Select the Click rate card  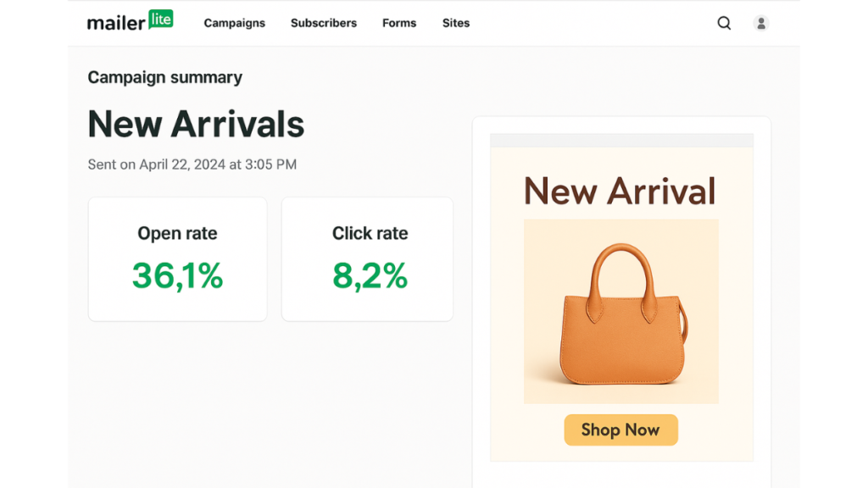click(x=368, y=259)
